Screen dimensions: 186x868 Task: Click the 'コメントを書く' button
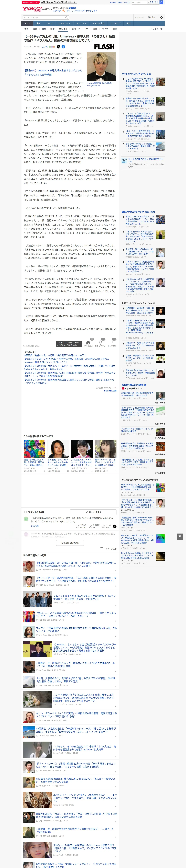click(93, 512)
